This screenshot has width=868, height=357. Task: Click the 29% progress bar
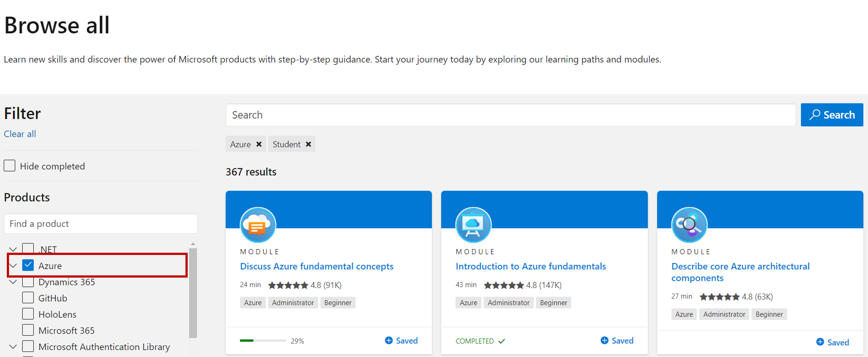point(263,341)
